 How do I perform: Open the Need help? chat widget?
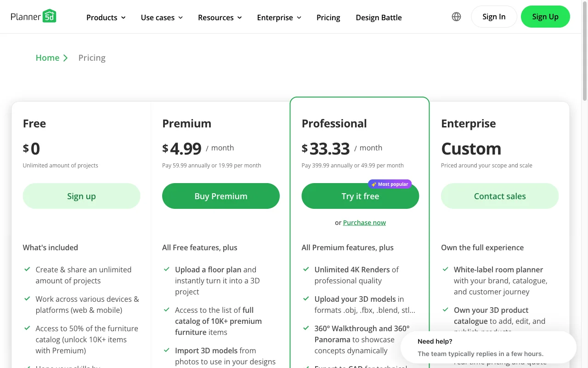click(x=488, y=347)
